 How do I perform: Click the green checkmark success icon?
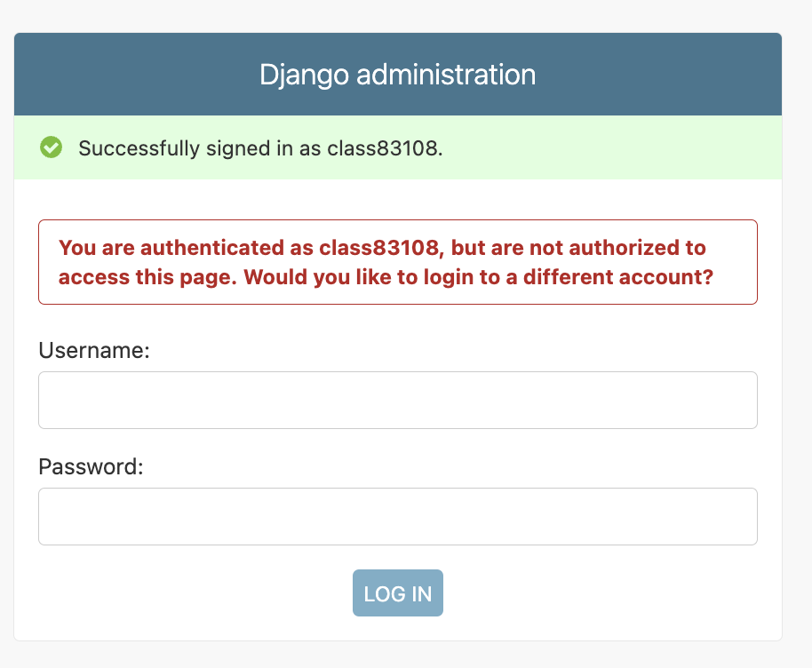(51, 147)
